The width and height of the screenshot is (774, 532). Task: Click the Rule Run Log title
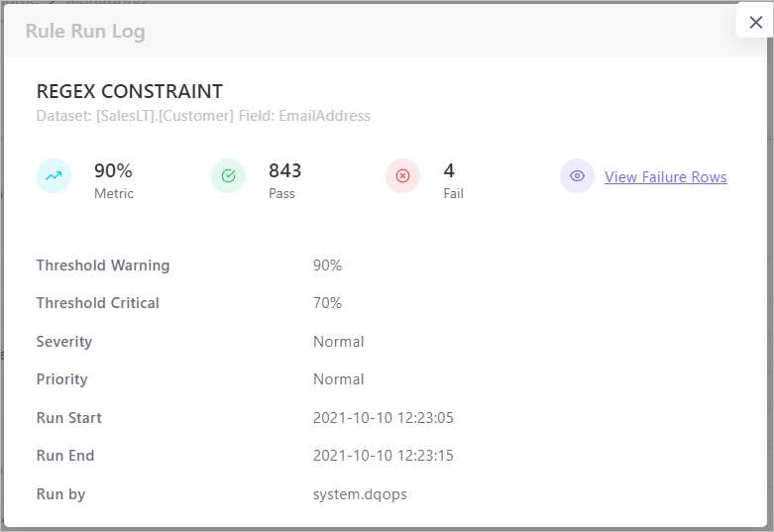click(85, 31)
